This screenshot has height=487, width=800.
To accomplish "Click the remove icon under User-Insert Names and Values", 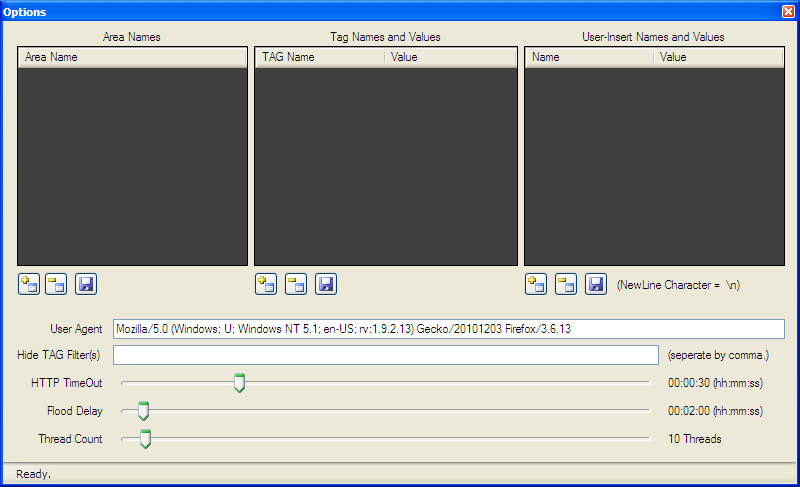I will [566, 284].
